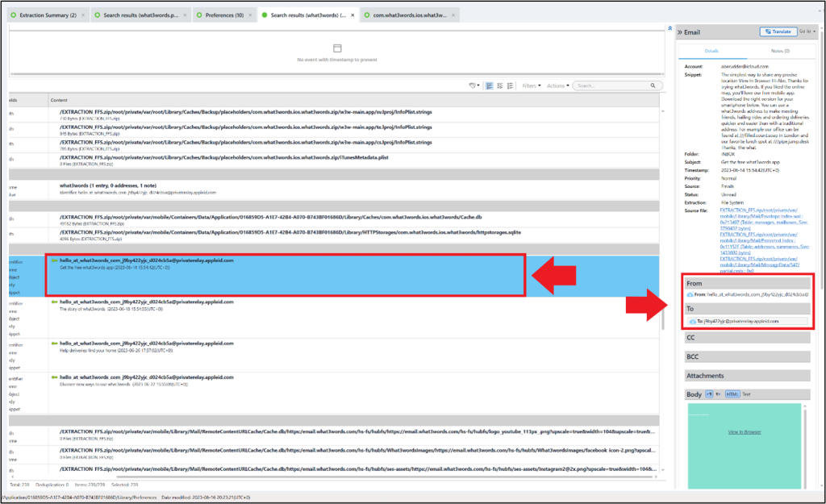Open the Notes (0) tab in the Email panel
The height and width of the screenshot is (504, 826).
(778, 50)
